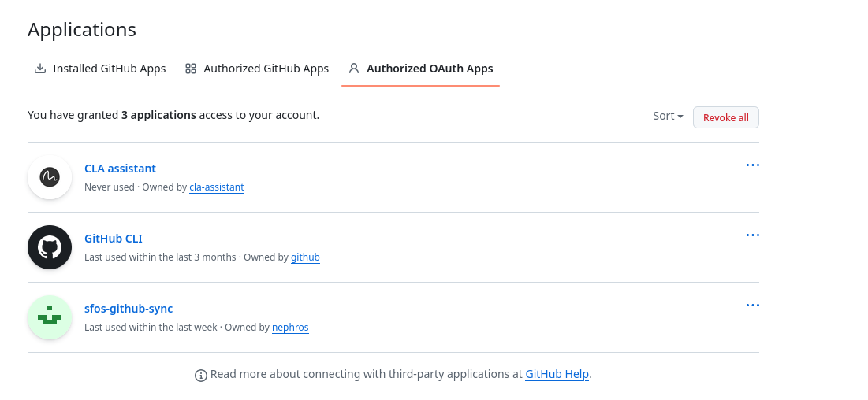Click the CLA assistant app avatar
Image resolution: width=868 pixels, height=400 pixels.
coord(50,177)
